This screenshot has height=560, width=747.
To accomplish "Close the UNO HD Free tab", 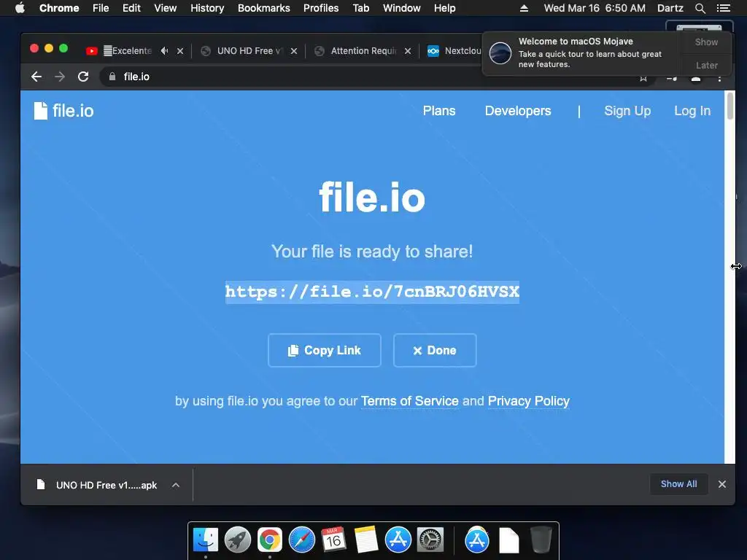I will tap(294, 51).
